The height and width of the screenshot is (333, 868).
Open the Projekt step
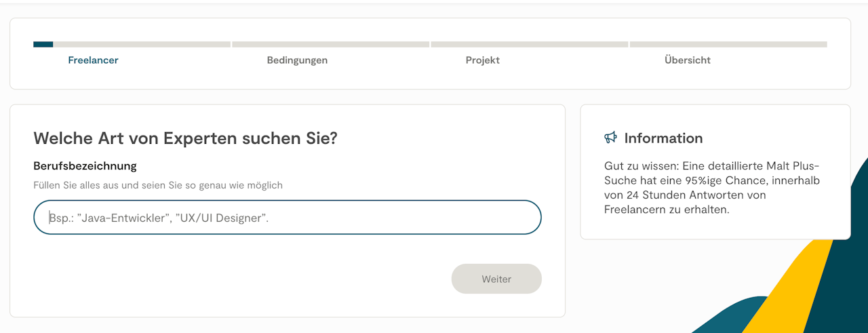pos(482,60)
